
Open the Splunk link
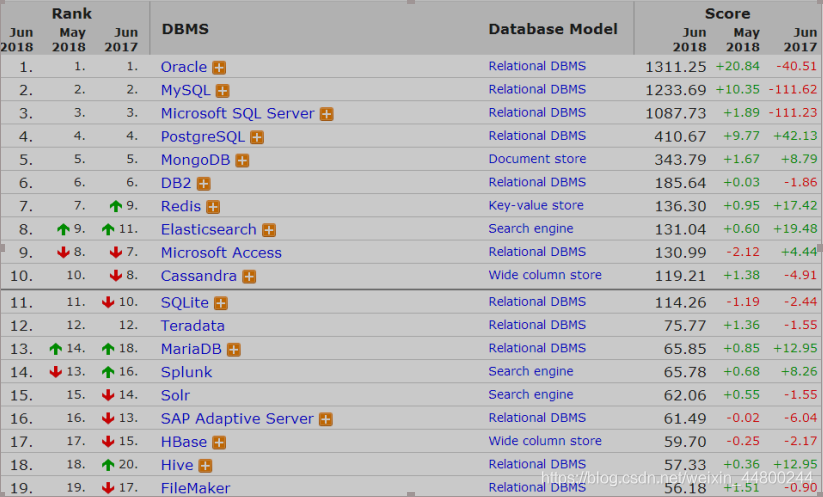point(186,372)
